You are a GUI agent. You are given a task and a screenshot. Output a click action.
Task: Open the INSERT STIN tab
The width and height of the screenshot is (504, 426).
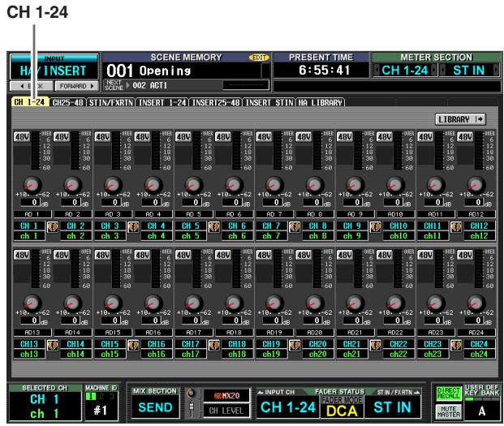point(269,102)
